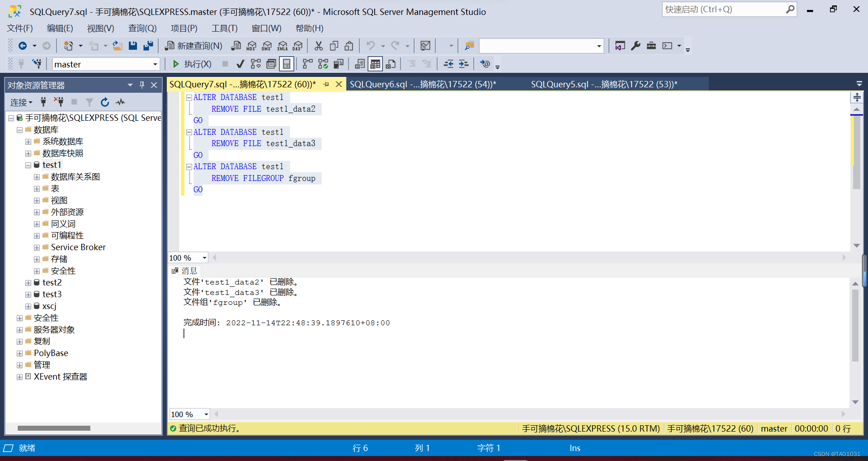This screenshot has width=868, height=461.
Task: Click the Object Explorer horizontal scrollbar
Action: click(54, 428)
